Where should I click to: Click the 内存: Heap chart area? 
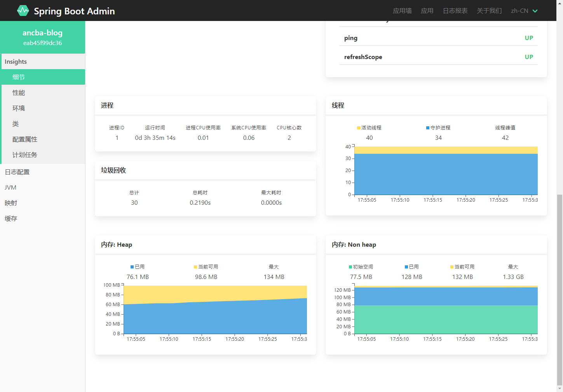click(x=215, y=310)
